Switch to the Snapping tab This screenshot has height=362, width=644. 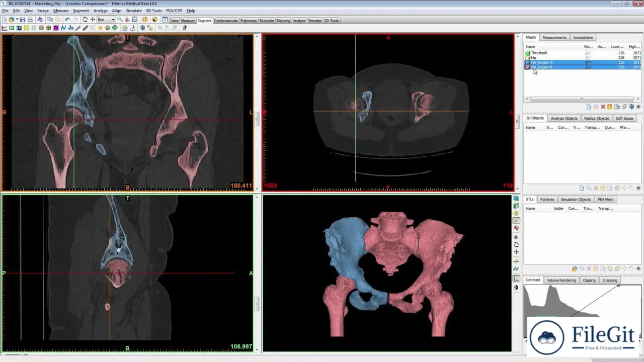pos(609,280)
